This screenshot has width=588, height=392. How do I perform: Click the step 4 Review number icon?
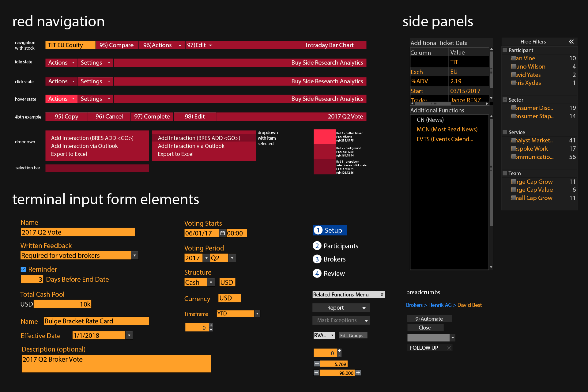(317, 273)
